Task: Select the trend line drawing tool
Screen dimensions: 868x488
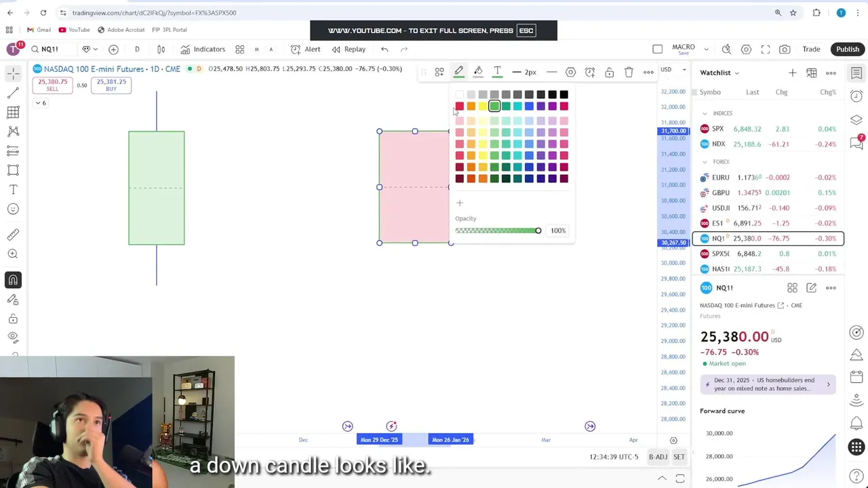Action: [13, 93]
